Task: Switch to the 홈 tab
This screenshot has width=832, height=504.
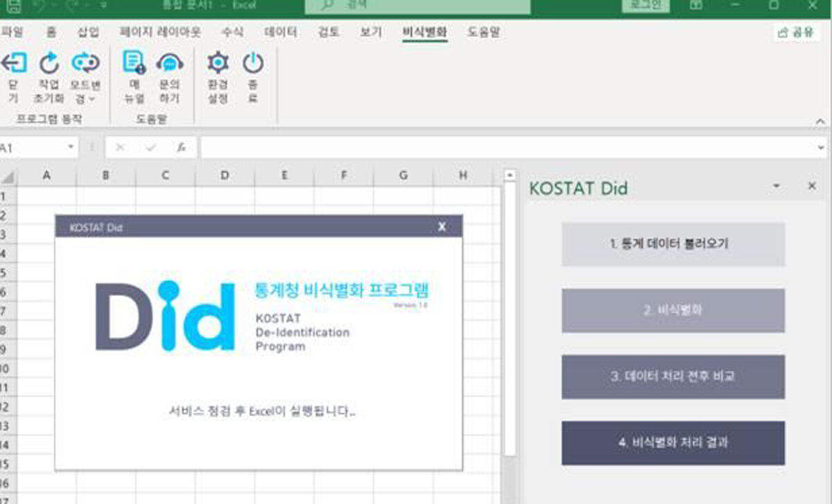Action: pos(51,32)
